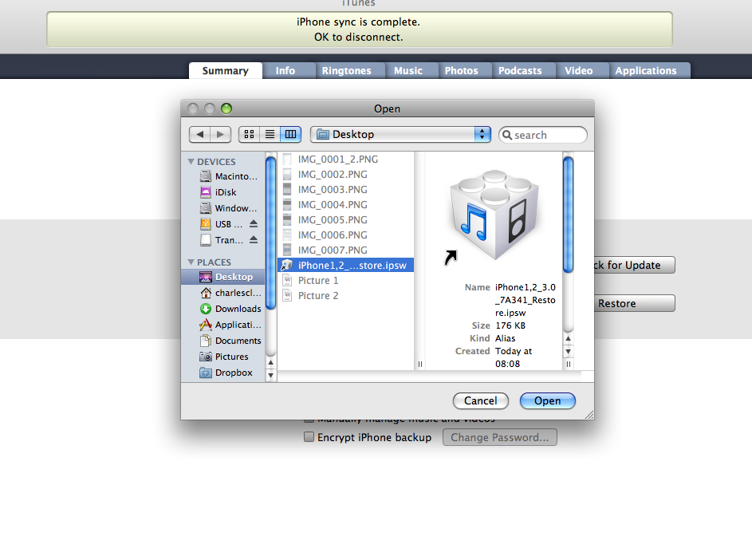Switch to icon view
This screenshot has width=752, height=560.
coord(249,134)
